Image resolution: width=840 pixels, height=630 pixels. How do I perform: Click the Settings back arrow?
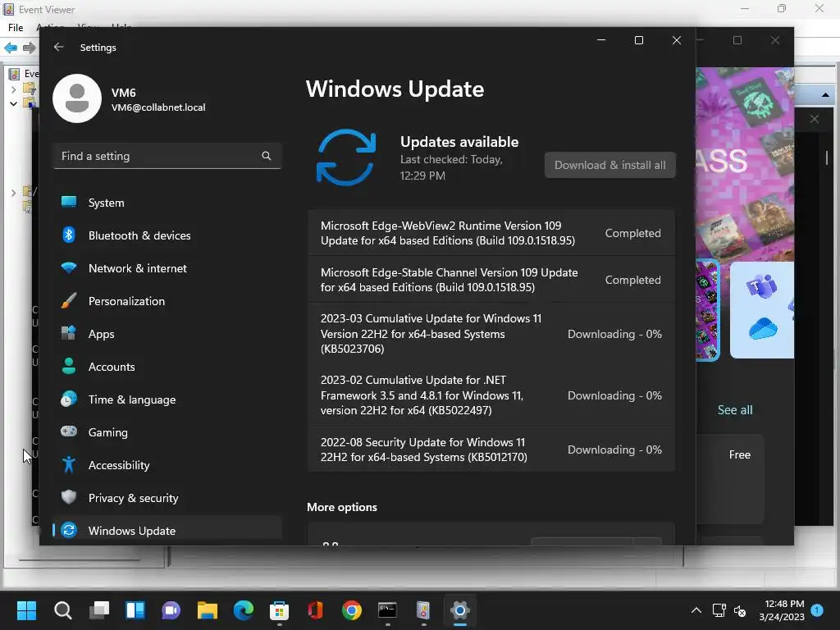[x=59, y=47]
